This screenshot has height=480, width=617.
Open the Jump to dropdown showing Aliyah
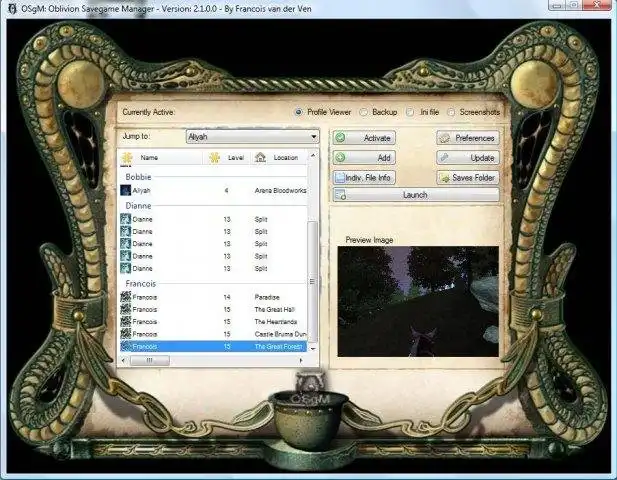[252, 137]
